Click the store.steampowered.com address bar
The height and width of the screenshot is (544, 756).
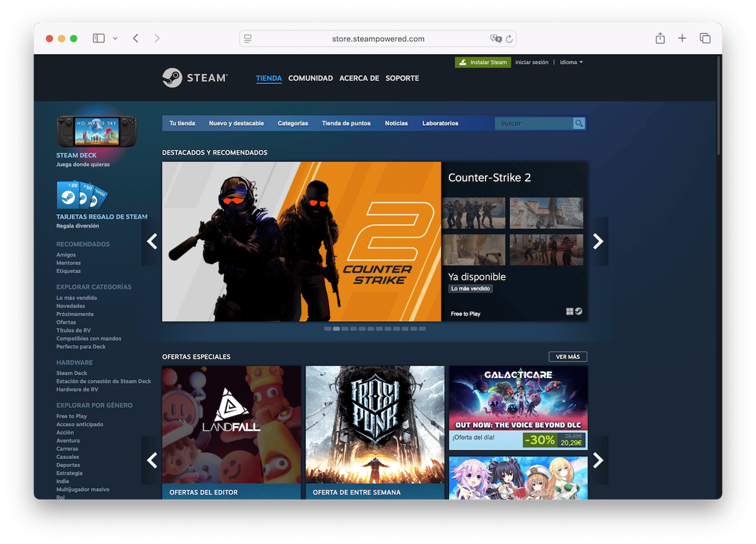[x=378, y=39]
